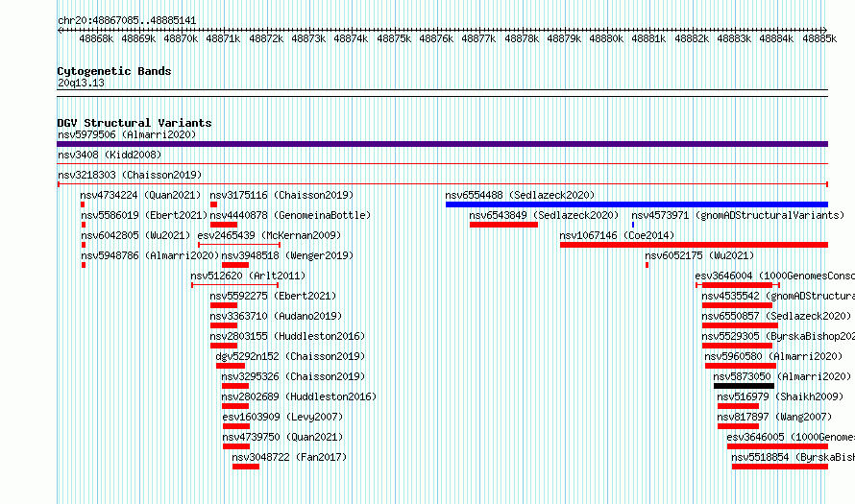The width and height of the screenshot is (855, 504).
Task: Select nsv5529305 ByrskaBishop label
Action: 778,336
